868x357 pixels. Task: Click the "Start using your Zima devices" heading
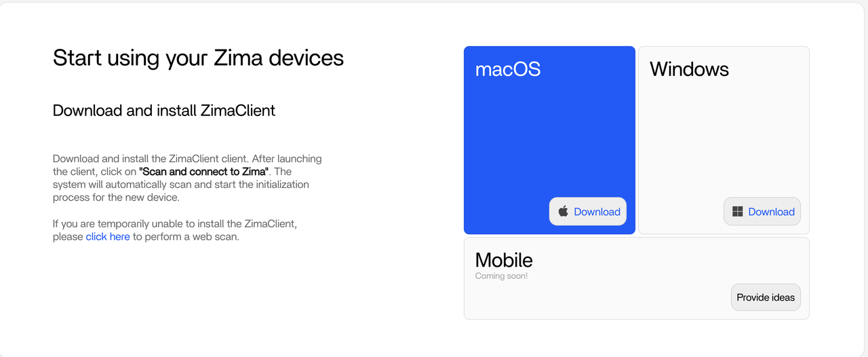(x=198, y=58)
